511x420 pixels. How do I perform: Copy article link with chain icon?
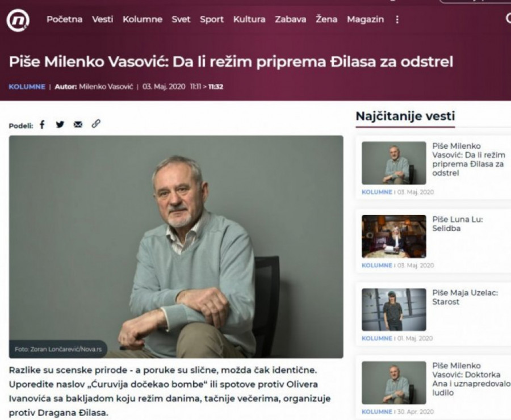click(x=96, y=124)
